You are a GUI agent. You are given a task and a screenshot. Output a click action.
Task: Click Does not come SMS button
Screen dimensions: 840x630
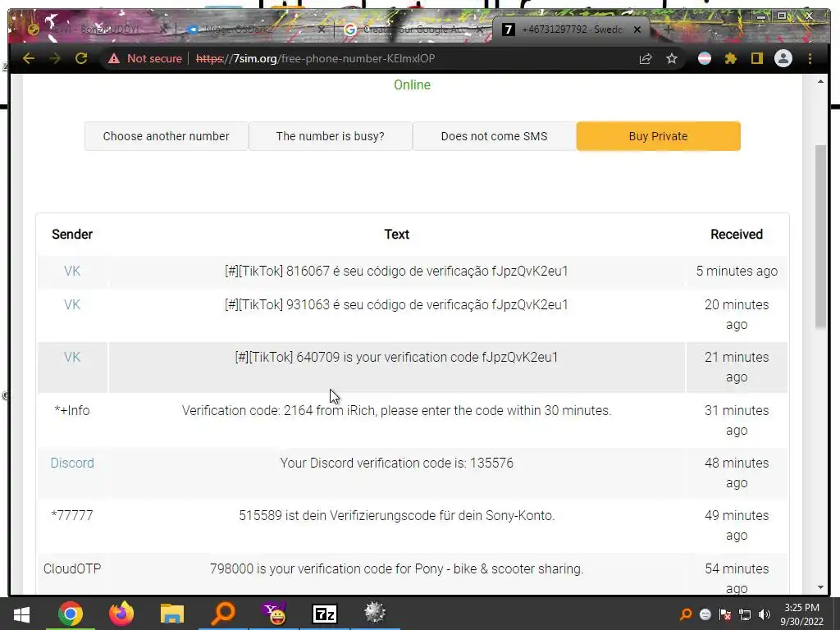click(x=494, y=136)
